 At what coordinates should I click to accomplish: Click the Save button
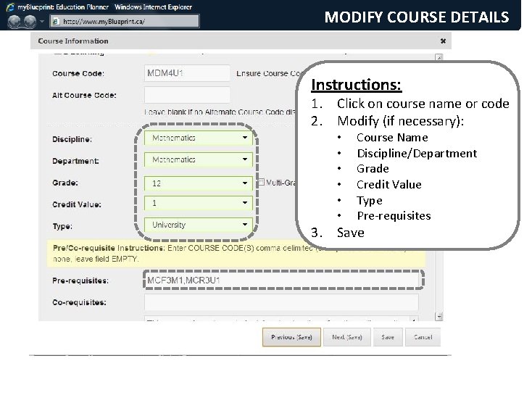388,337
